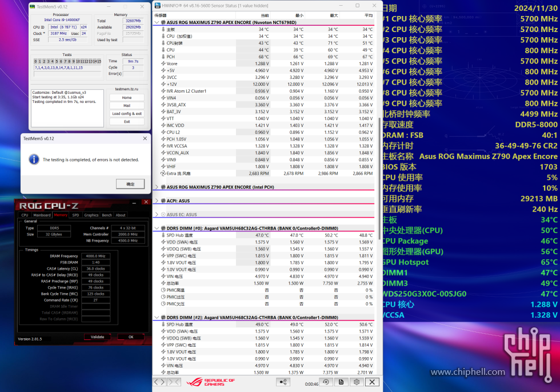The height and width of the screenshot is (392, 560).
Task: Click the blue info icon in TestMem5 dialog
Action: click(34, 159)
